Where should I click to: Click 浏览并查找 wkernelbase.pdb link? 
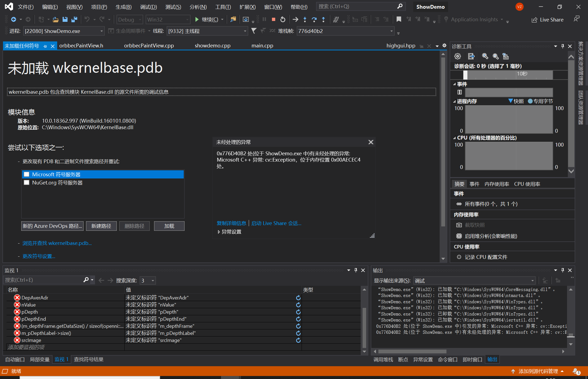[x=57, y=243]
